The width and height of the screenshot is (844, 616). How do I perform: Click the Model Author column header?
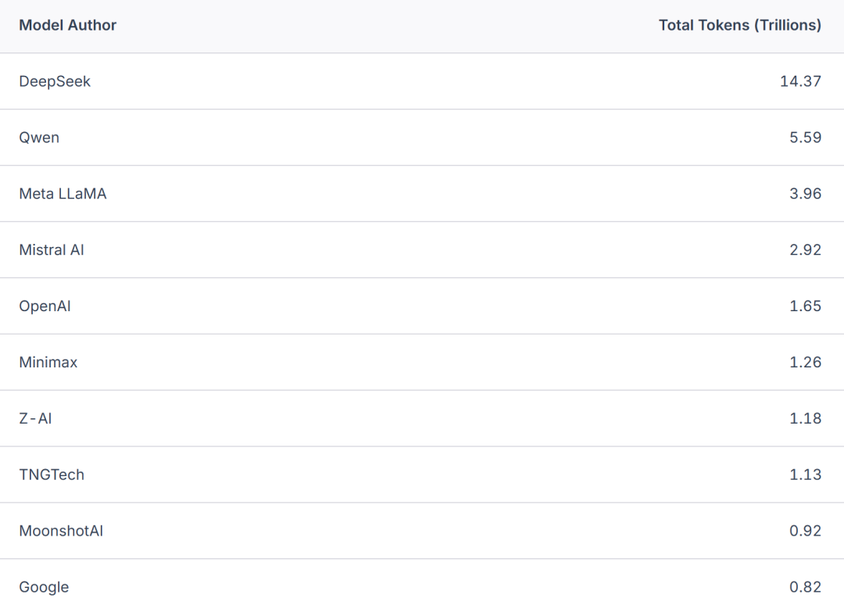tap(68, 25)
